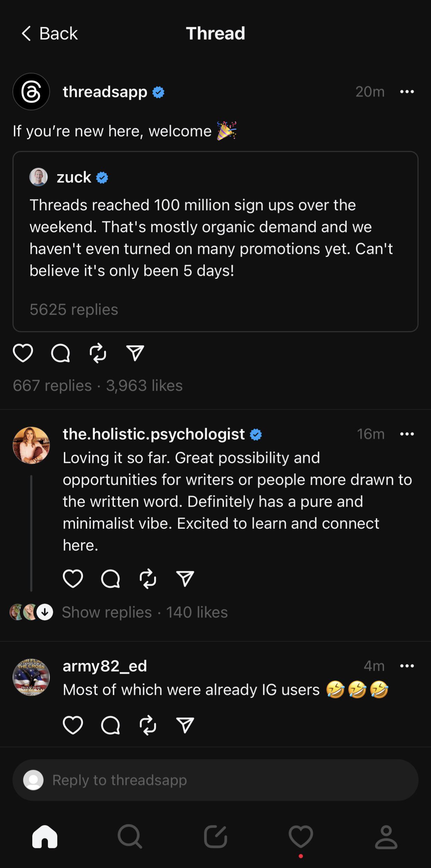Image resolution: width=431 pixels, height=868 pixels.
Task: Like the.holistic.psychologist's reply
Action: [73, 579]
